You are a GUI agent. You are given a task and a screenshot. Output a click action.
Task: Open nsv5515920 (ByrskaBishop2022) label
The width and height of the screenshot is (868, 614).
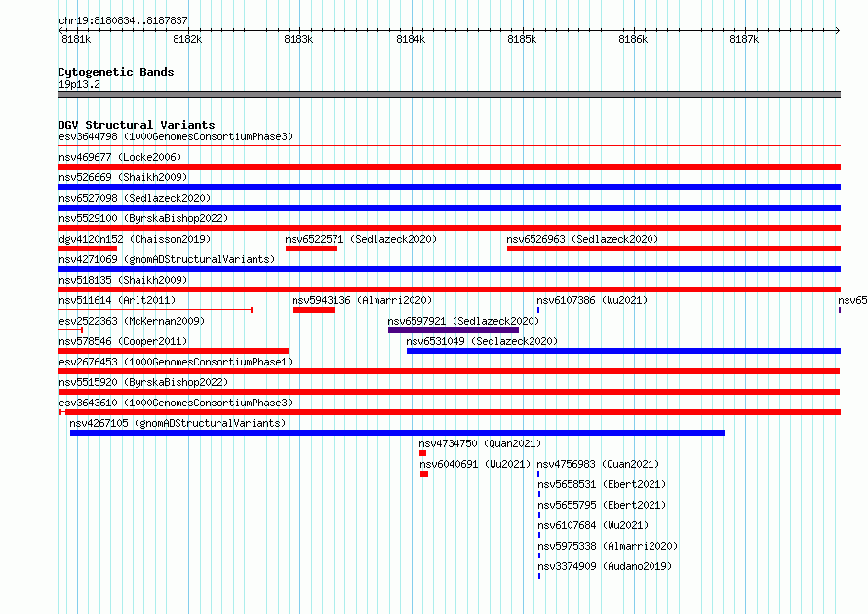[x=143, y=382]
